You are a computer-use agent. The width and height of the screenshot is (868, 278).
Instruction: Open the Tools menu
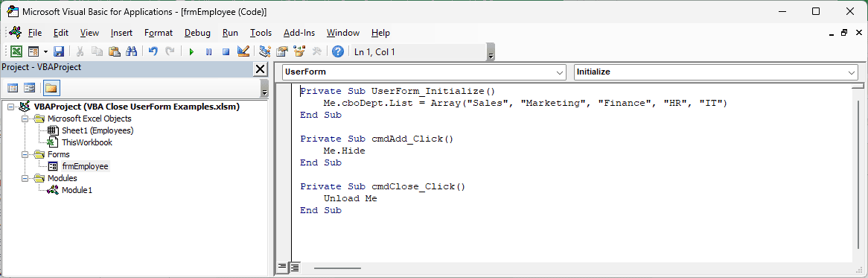tap(261, 33)
